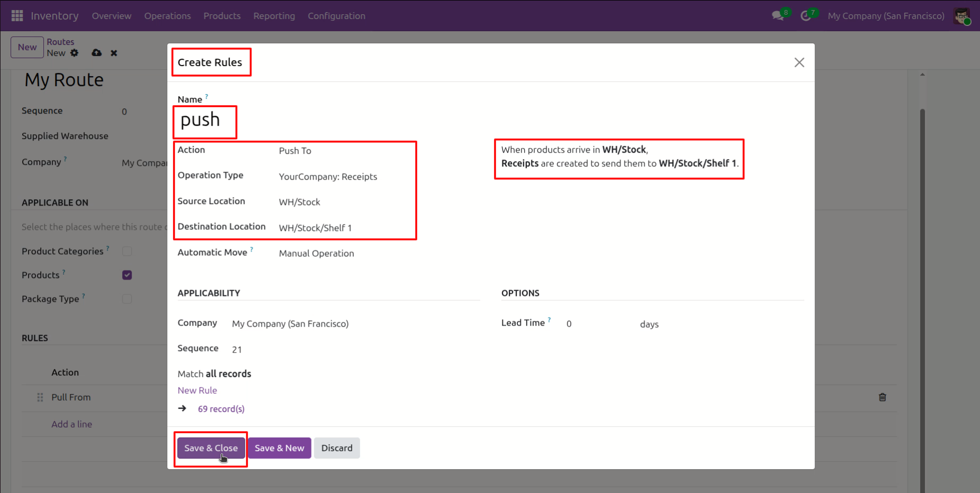The height and width of the screenshot is (493, 980).
Task: Click the Inventory app title
Action: click(54, 16)
